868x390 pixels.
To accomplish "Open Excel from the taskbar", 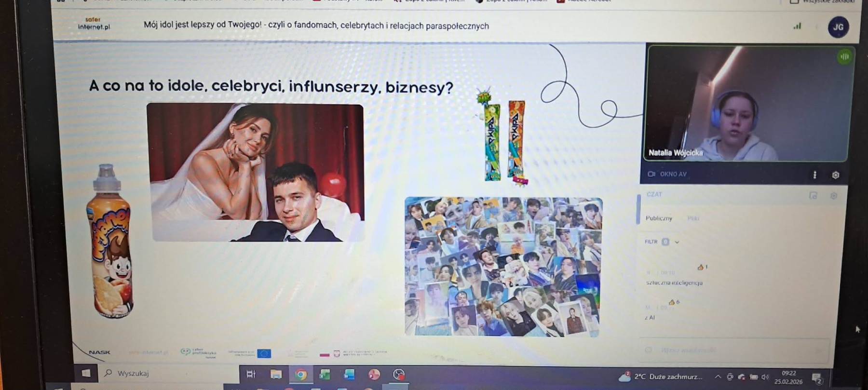I will pyautogui.click(x=325, y=375).
